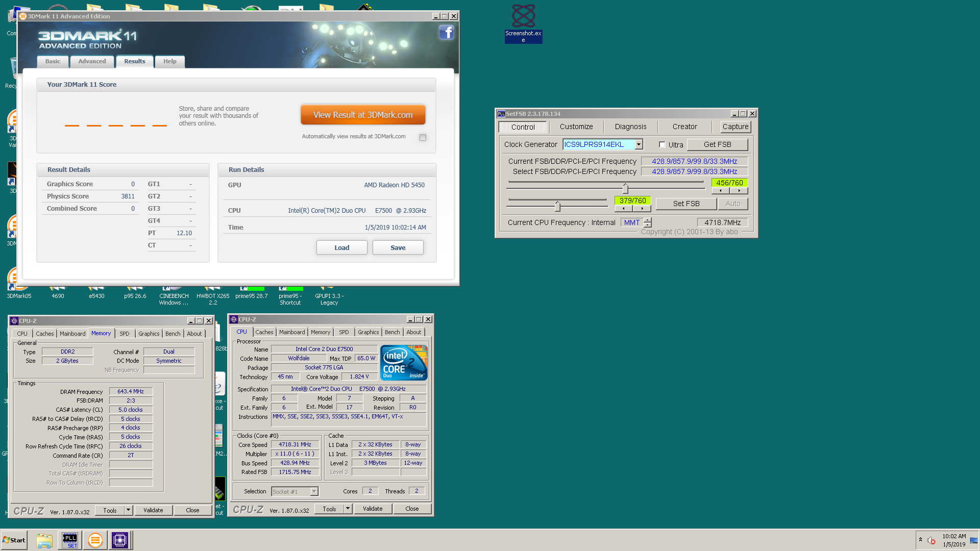Image resolution: width=980 pixels, height=551 pixels.
Task: Click Core Speed value 4718.31 MHz
Action: tap(295, 444)
